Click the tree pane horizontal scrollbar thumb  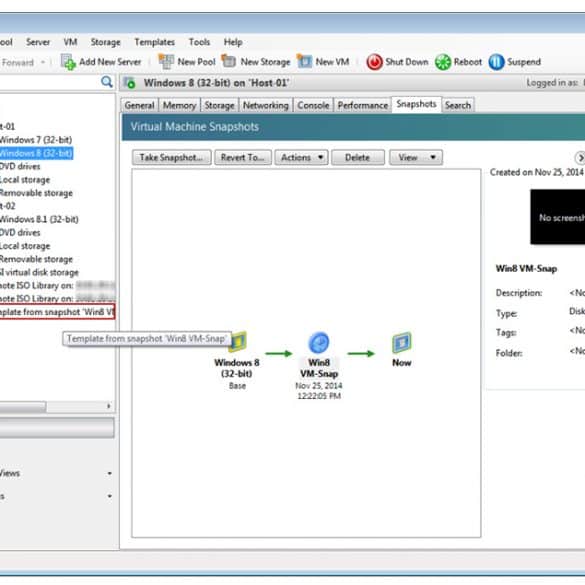pos(23,406)
